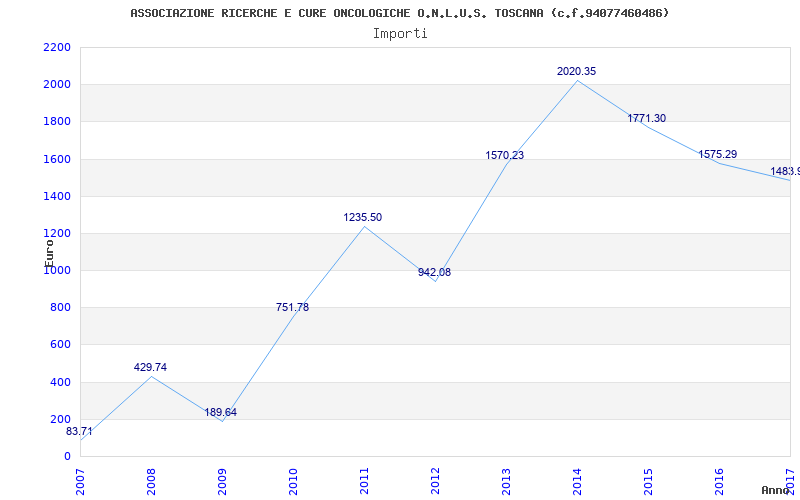Click the 751.78 data label
This screenshot has width=800, height=500.
pos(292,307)
